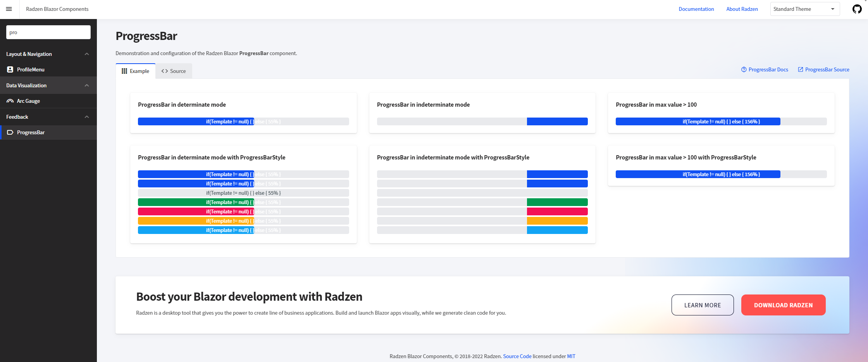This screenshot has height=362, width=868.
Task: Click the red styled determinate progress bar
Action: tap(243, 211)
